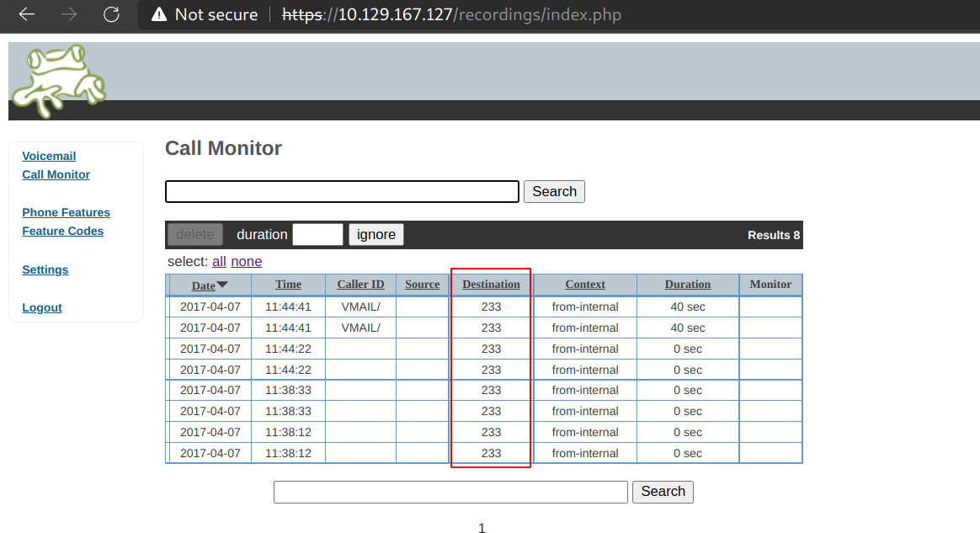Viewport: 980px width, 533px height.
Task: Click the browser forward arrow
Action: [x=68, y=14]
